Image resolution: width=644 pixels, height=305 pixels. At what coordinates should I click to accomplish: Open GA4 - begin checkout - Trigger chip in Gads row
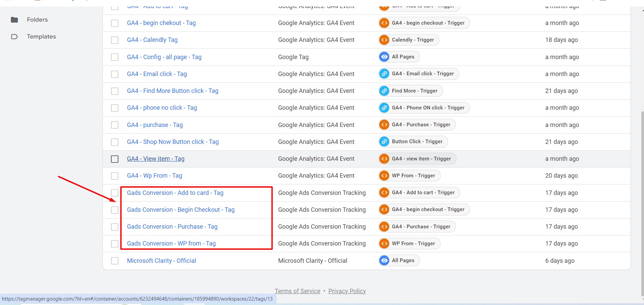(x=424, y=209)
